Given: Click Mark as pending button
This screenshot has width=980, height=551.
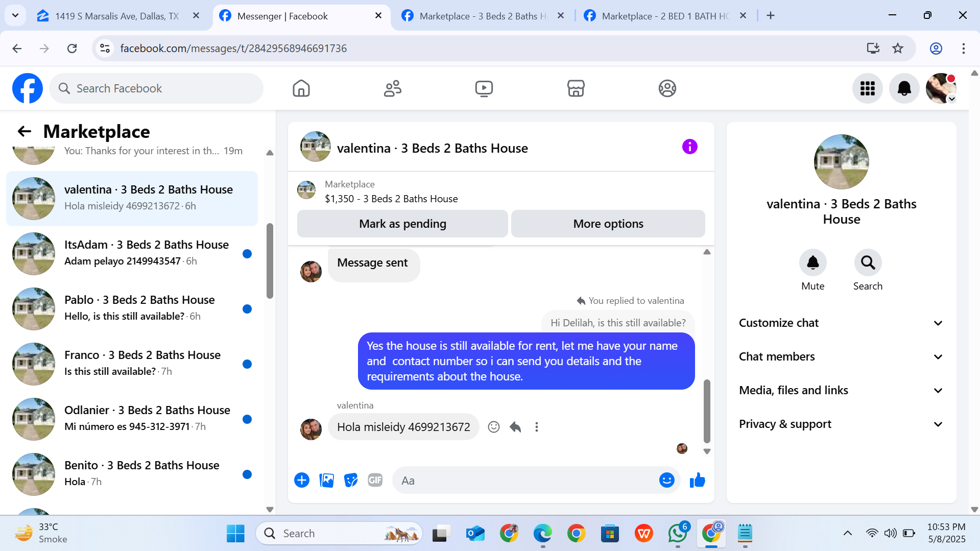Looking at the screenshot, I should pos(402,224).
